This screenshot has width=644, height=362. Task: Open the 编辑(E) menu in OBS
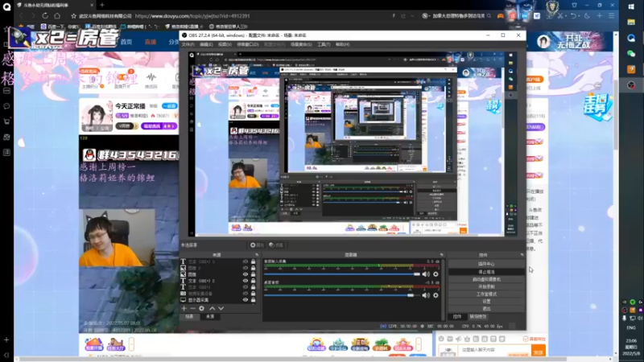[x=206, y=44]
